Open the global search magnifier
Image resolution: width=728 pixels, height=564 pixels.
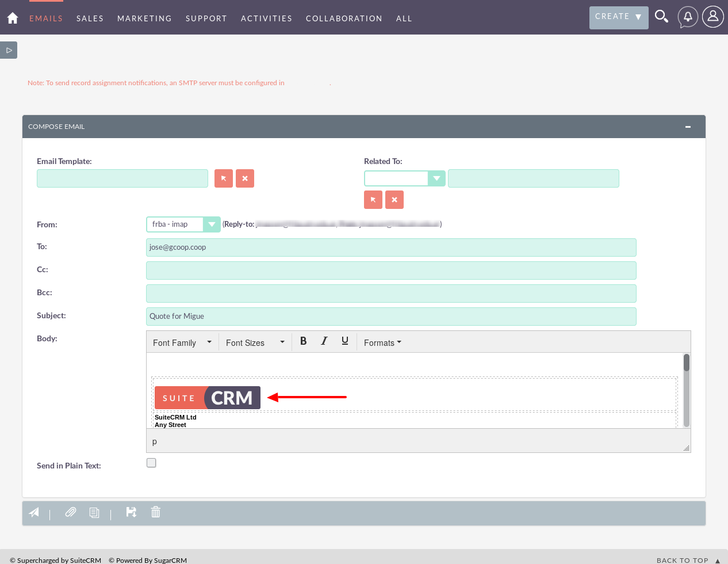[x=661, y=17]
